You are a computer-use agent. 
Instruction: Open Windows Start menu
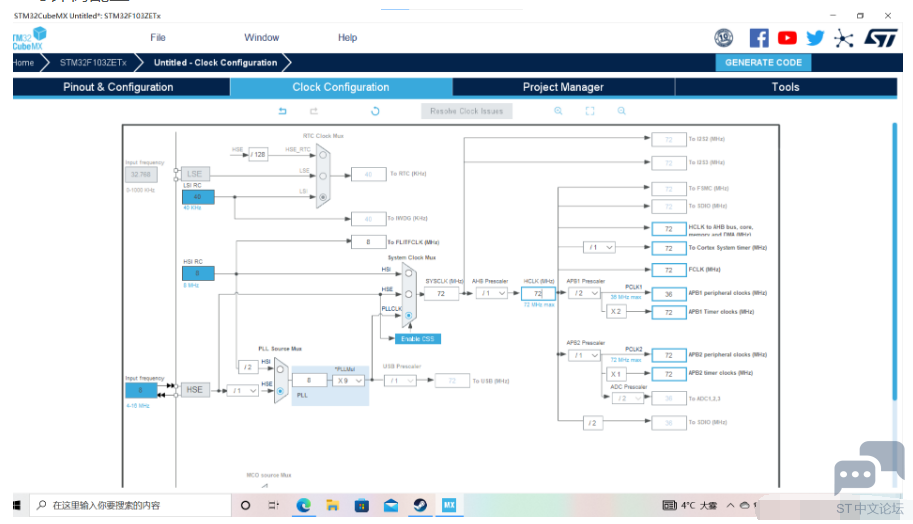17,505
